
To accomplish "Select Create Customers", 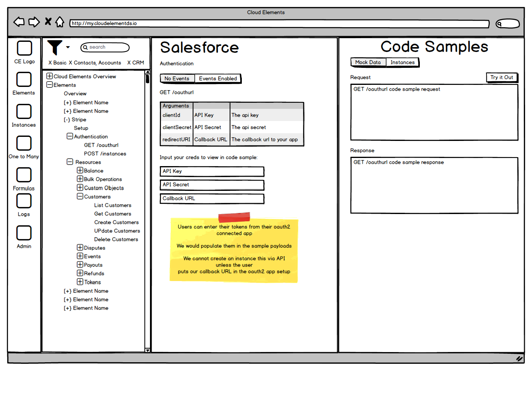I will pyautogui.click(x=117, y=223).
